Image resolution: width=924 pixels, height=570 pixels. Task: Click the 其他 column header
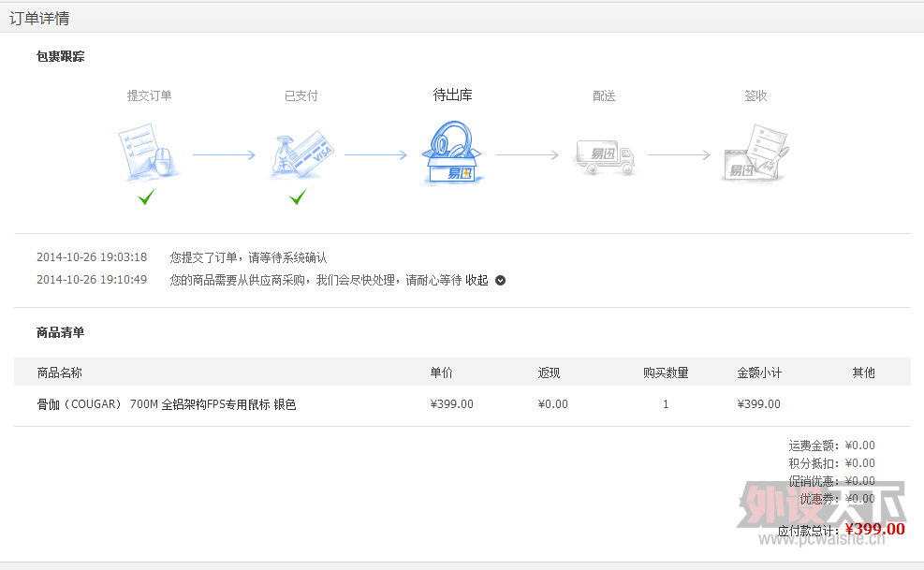pos(863,373)
